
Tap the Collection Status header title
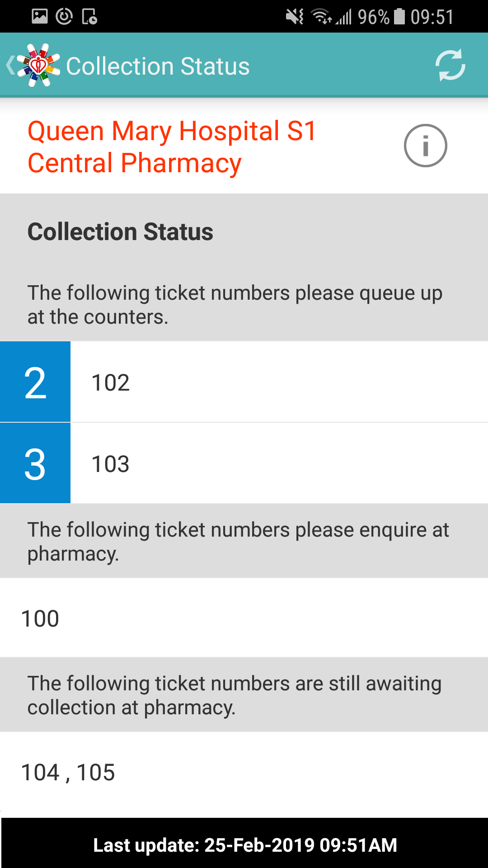click(x=158, y=66)
